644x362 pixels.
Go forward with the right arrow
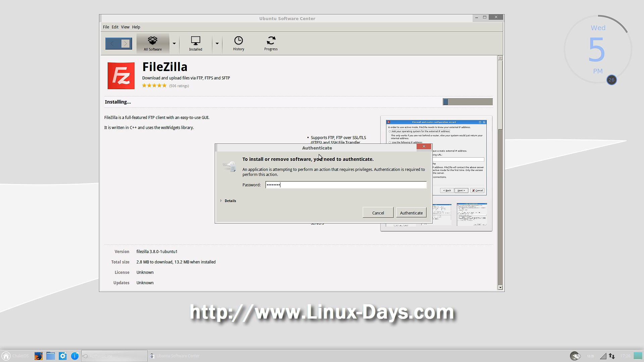click(125, 44)
